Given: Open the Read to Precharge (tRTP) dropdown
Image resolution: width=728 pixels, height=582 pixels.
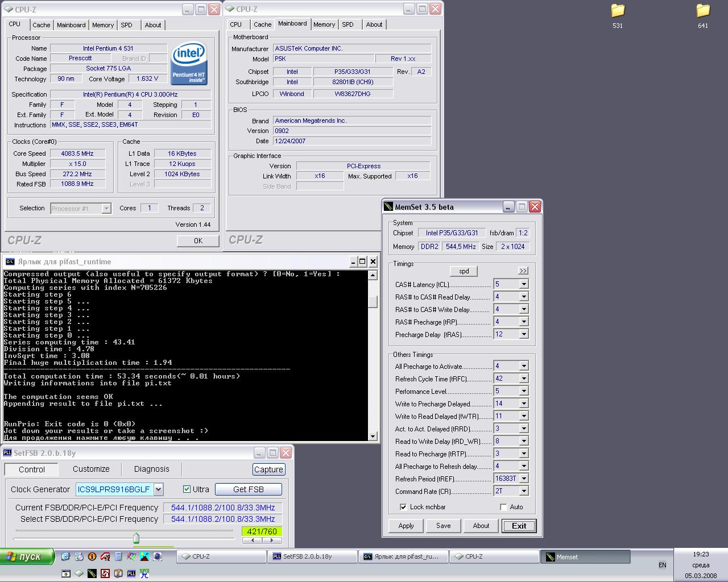Looking at the screenshot, I should [524, 454].
